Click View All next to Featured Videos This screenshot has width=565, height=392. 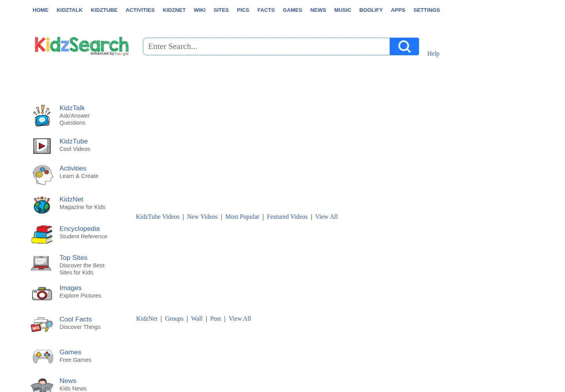pyautogui.click(x=326, y=217)
